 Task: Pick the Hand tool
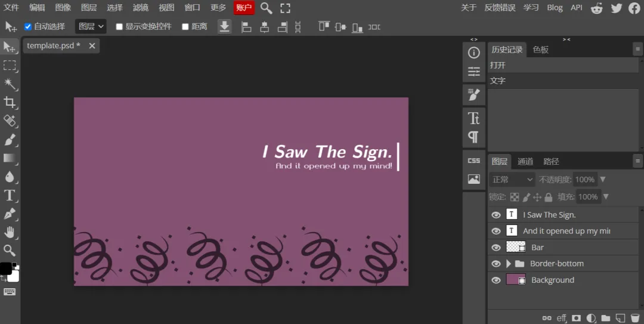tap(10, 232)
